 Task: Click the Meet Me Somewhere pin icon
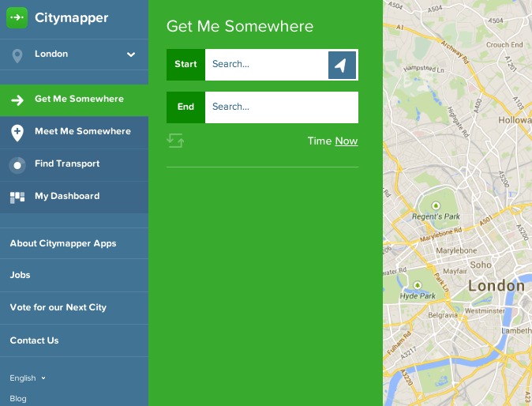click(x=17, y=132)
